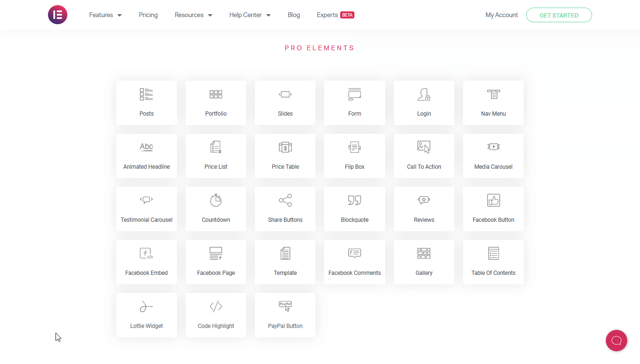Click the Slides widget icon

click(x=285, y=94)
